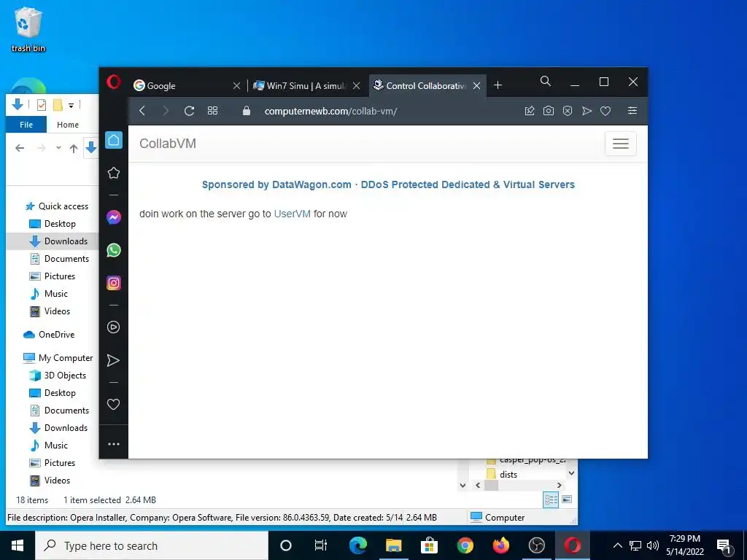Viewport: 747px width, 560px height.
Task: Open CollabVM hamburger menu
Action: (x=620, y=144)
